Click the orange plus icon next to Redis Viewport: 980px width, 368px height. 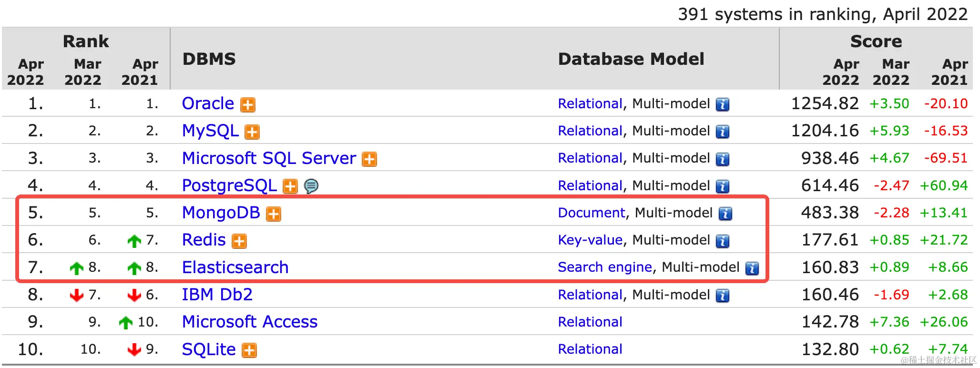(x=239, y=241)
